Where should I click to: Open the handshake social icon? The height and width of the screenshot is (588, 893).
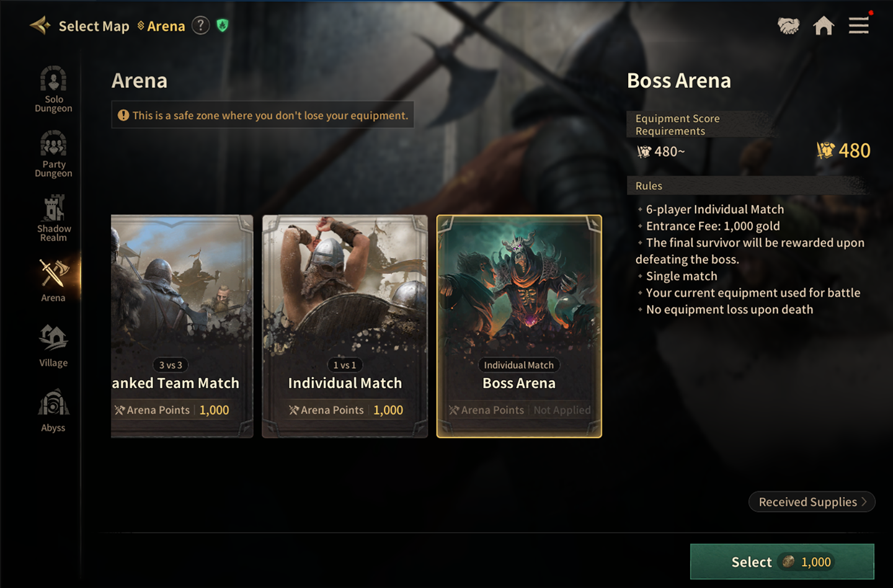click(x=788, y=25)
